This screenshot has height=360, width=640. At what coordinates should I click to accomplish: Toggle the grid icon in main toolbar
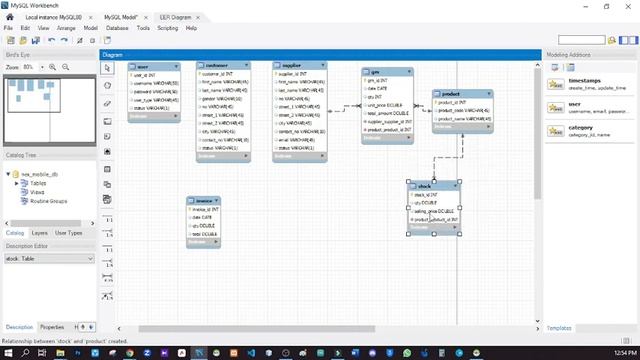80,40
